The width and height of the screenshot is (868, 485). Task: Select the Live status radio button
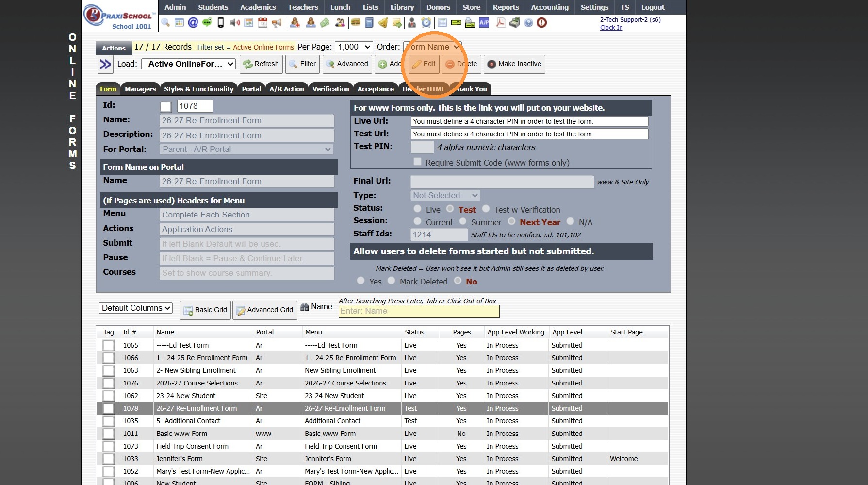pos(417,209)
